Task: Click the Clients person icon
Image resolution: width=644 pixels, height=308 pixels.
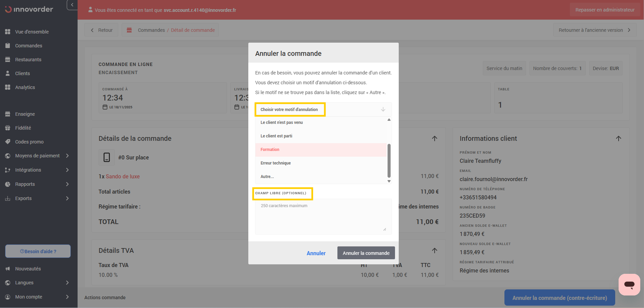Action: click(x=8, y=73)
